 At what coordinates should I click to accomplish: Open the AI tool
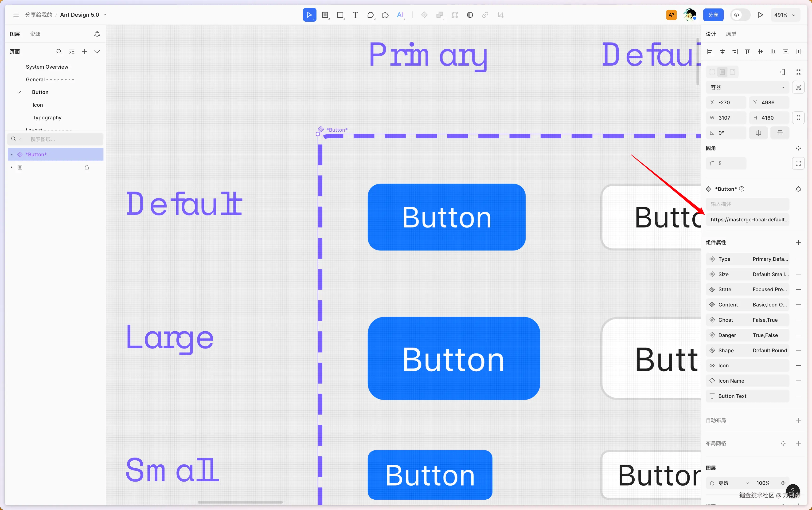(400, 15)
